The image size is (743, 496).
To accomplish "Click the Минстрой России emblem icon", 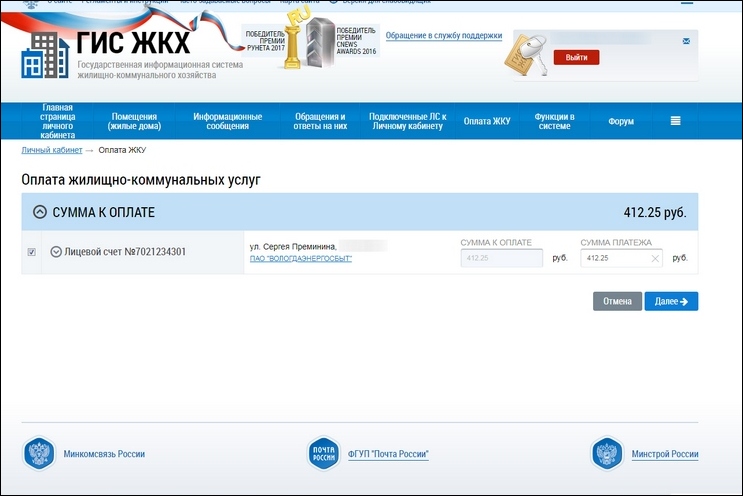I will [x=607, y=454].
